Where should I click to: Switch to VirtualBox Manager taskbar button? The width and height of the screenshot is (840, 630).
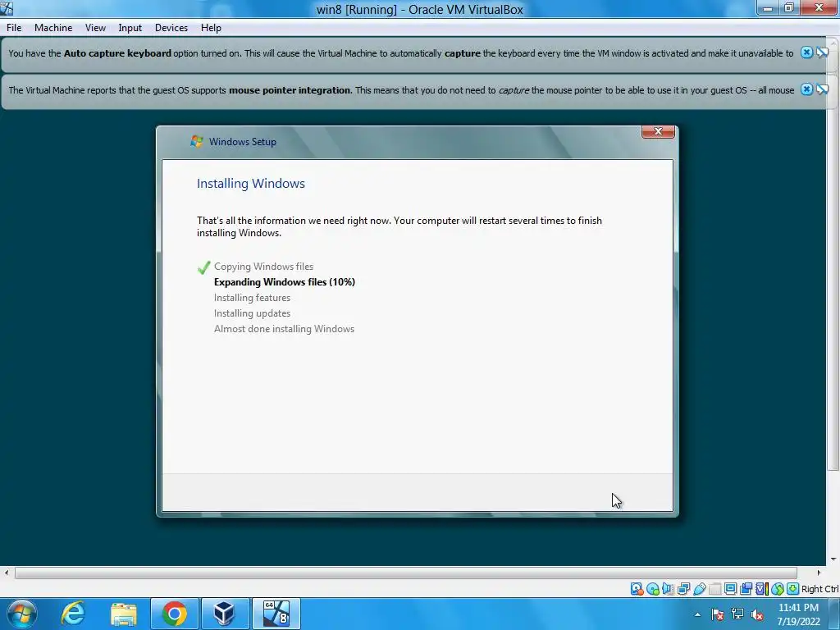pyautogui.click(x=224, y=614)
